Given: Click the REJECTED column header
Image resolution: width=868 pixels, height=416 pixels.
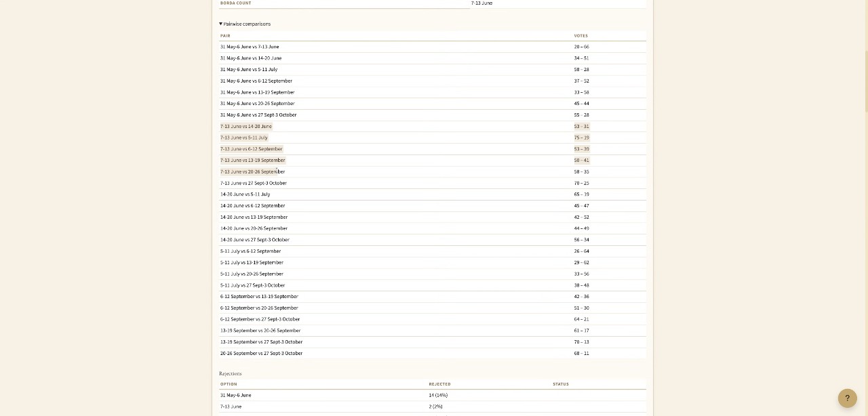Looking at the screenshot, I should point(439,384).
